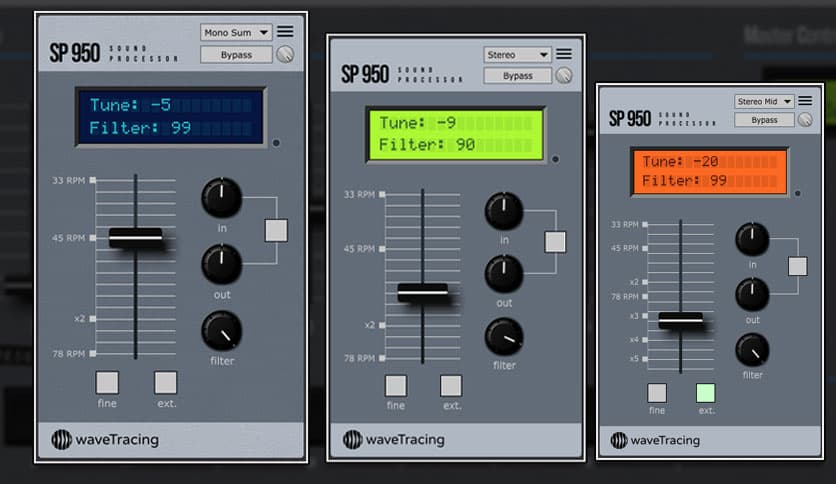Click waveTracing logo in Stereo plugin
Viewport: 836px width, 484px height.
point(393,440)
